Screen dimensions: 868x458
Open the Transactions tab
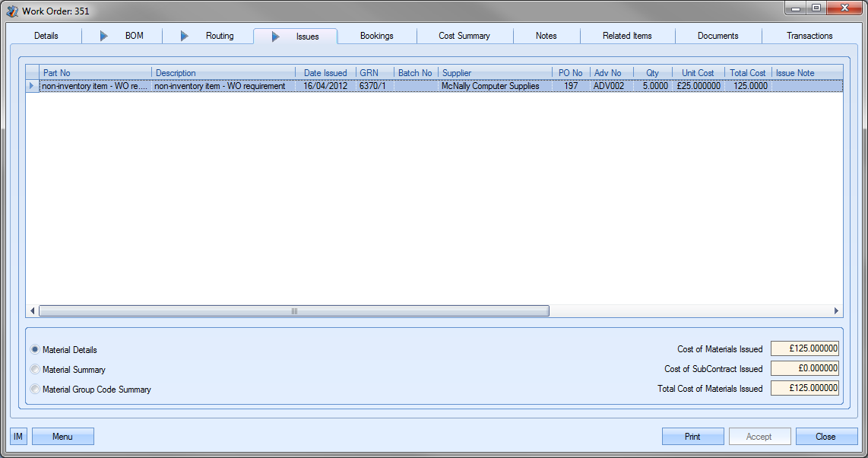click(809, 36)
